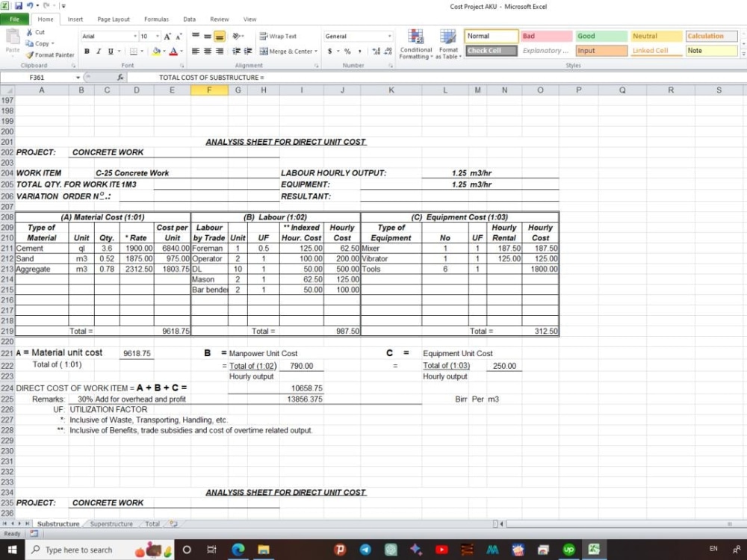The width and height of the screenshot is (747, 560).
Task: Apply Format Painter tool
Action: pos(50,55)
